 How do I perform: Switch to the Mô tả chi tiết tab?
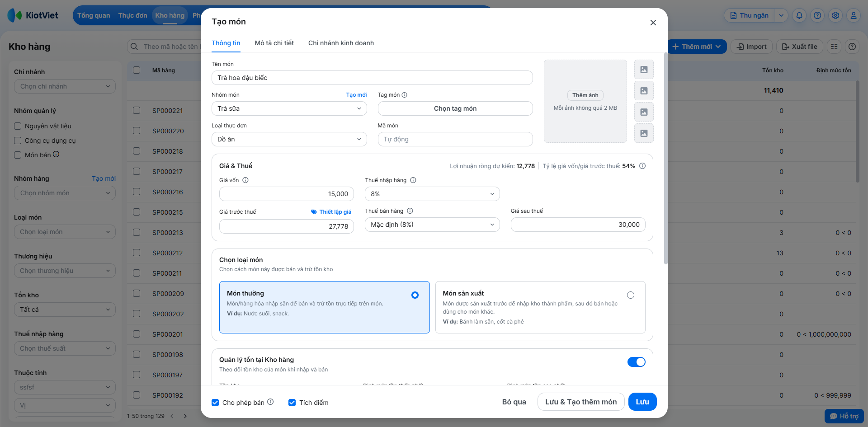[274, 43]
